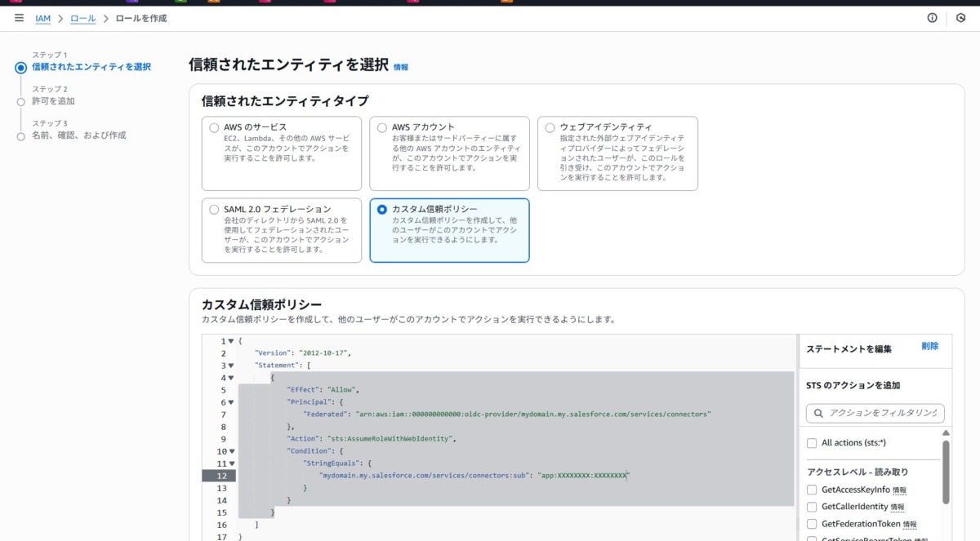This screenshot has height=541, width=980.
Task: Open the hamburger navigation menu
Action: coord(19,18)
